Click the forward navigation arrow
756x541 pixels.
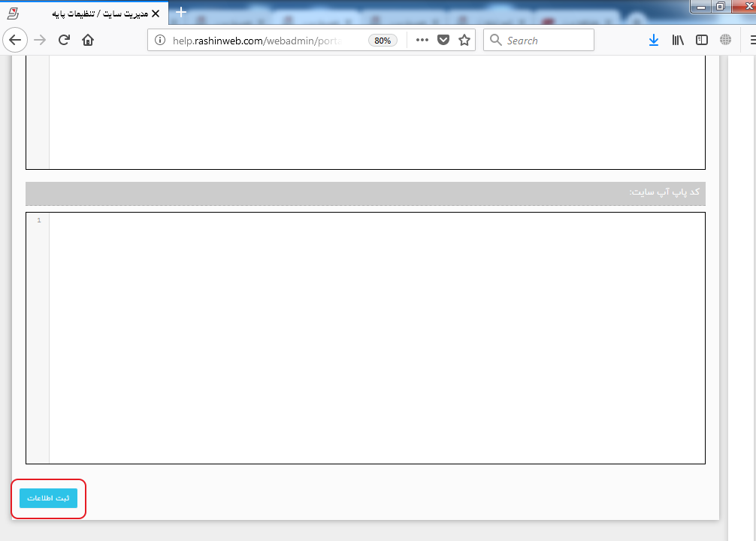click(x=40, y=40)
